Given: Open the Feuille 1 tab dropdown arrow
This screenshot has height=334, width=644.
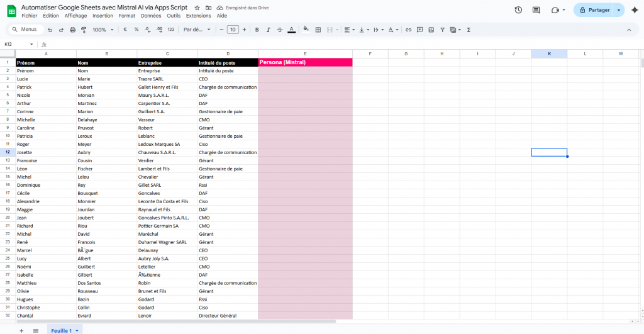Looking at the screenshot, I should pyautogui.click(x=77, y=330).
